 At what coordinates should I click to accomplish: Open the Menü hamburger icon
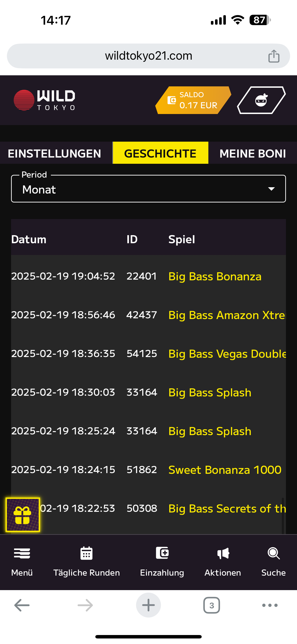pyautogui.click(x=22, y=553)
